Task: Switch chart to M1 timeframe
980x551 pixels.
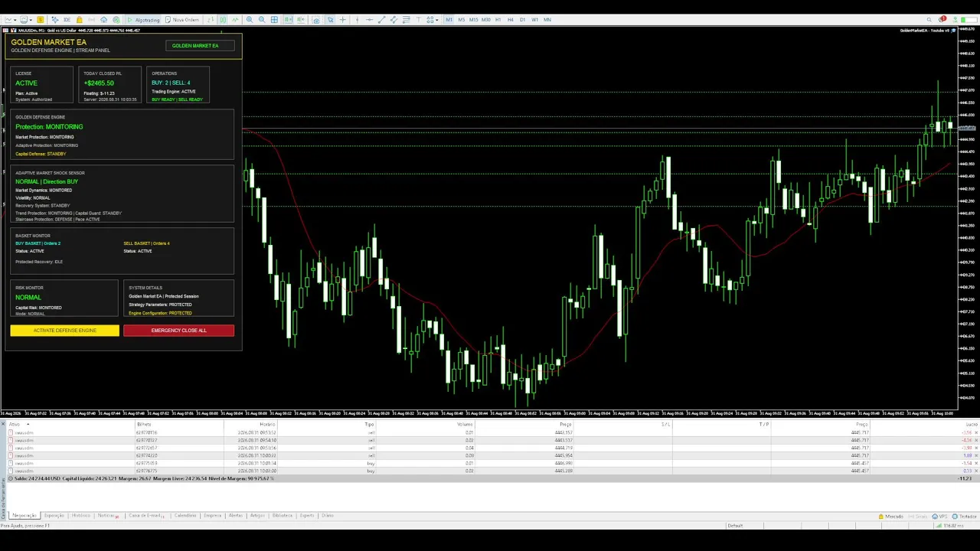Action: [x=449, y=20]
